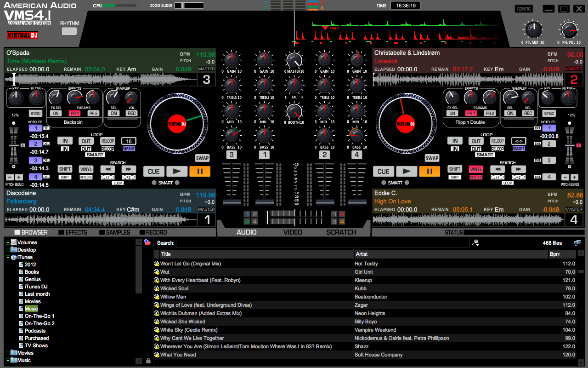
Task: Click the orange pause button on right deck
Action: 430,172
